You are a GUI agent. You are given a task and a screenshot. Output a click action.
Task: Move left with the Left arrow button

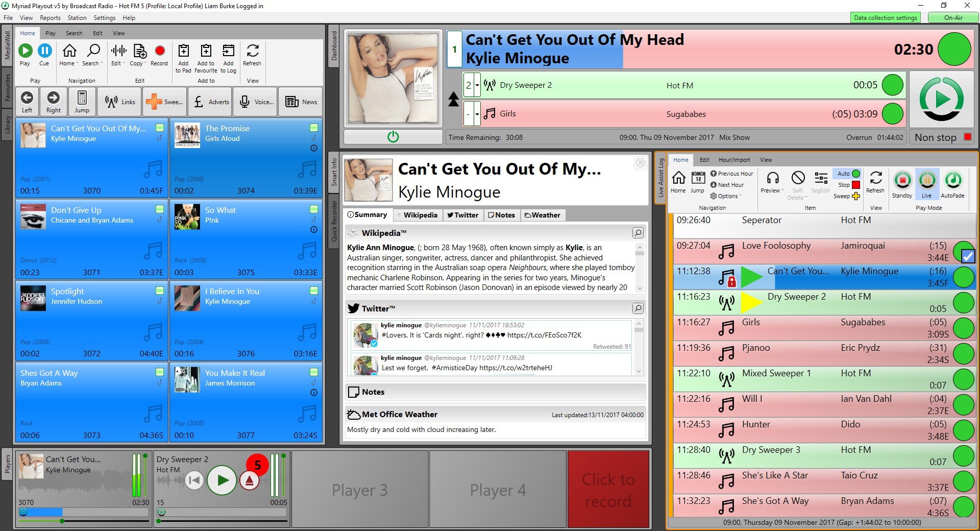[27, 102]
